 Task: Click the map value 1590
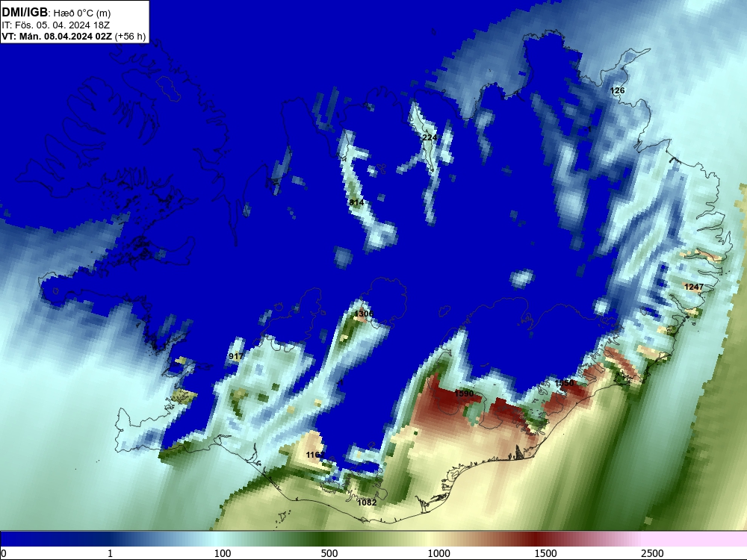(x=464, y=393)
